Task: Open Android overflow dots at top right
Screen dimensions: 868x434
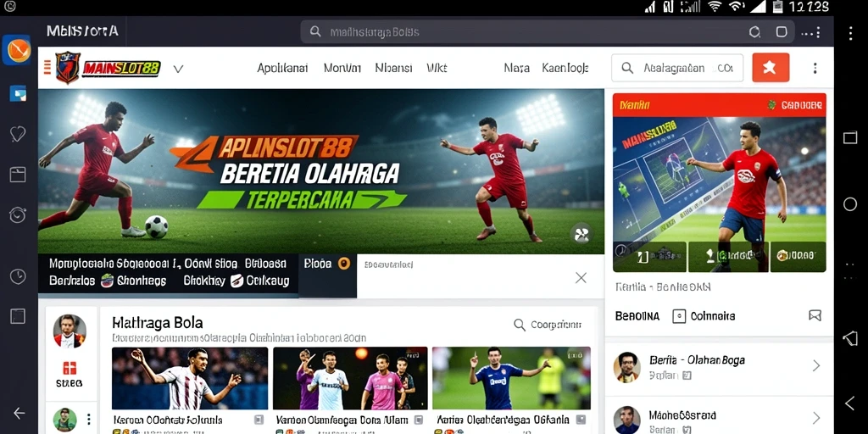Action: [851, 33]
